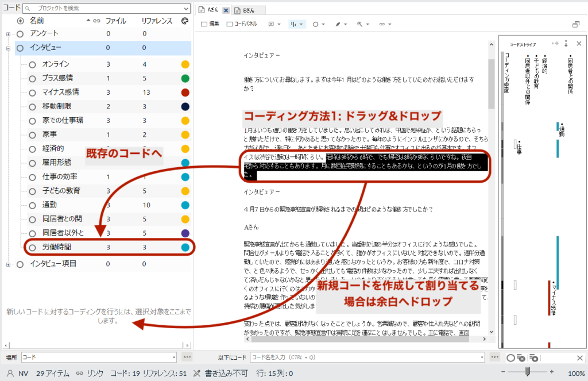Viewport: 588px width, 381px height.
Task: Click the sort arrow icon in code stripe panel
Action: (567, 44)
